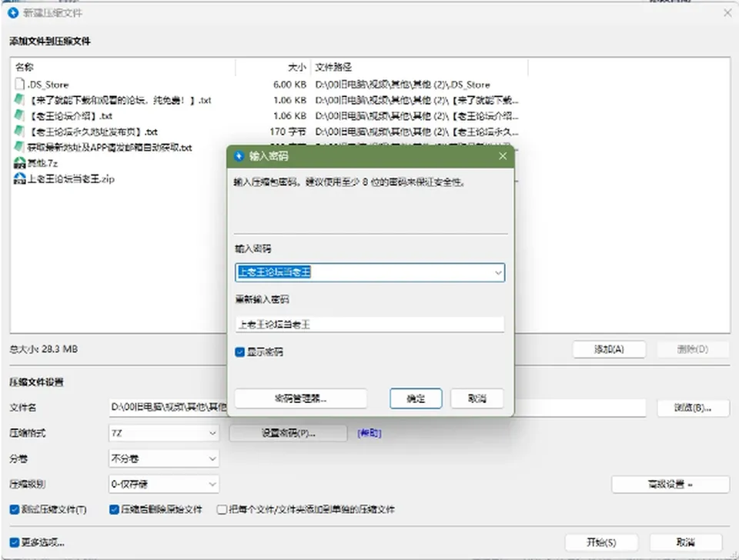Click 添加(A) to add files

[x=609, y=349]
